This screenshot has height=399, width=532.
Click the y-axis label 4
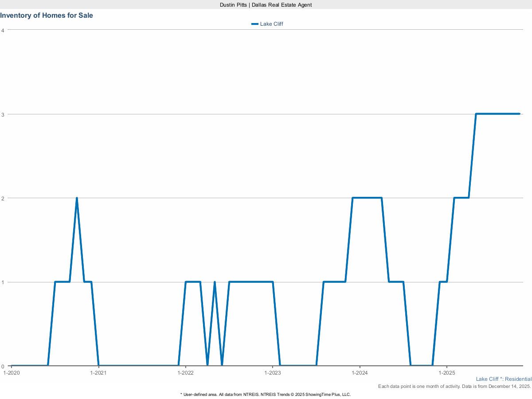pyautogui.click(x=3, y=30)
